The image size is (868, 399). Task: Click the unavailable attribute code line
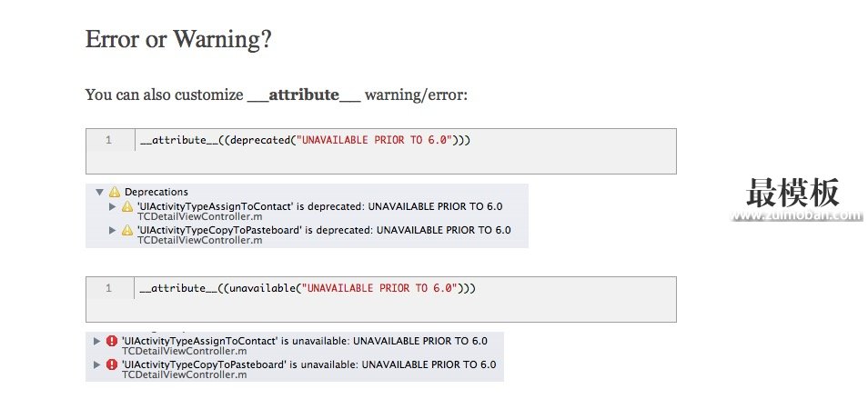pos(308,288)
